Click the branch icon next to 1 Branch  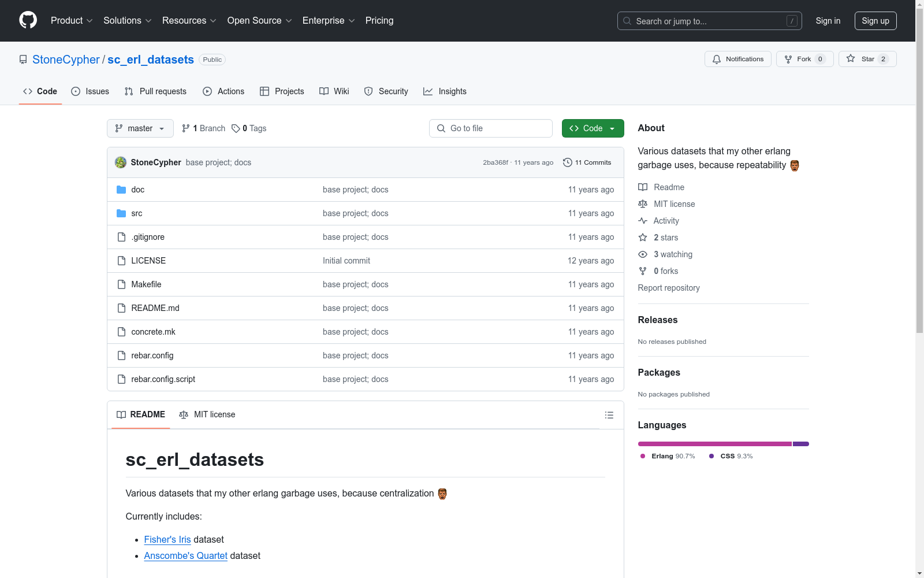pyautogui.click(x=186, y=128)
